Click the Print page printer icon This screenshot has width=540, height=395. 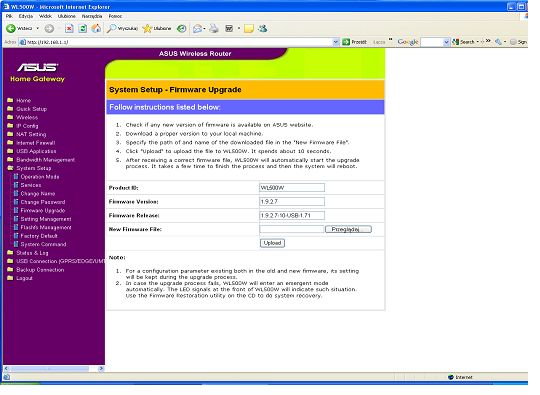click(214, 29)
